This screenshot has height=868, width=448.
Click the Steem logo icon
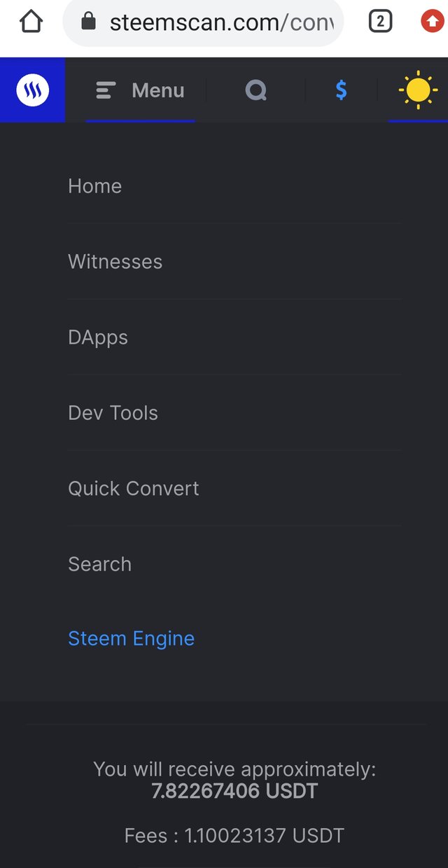[x=32, y=90]
